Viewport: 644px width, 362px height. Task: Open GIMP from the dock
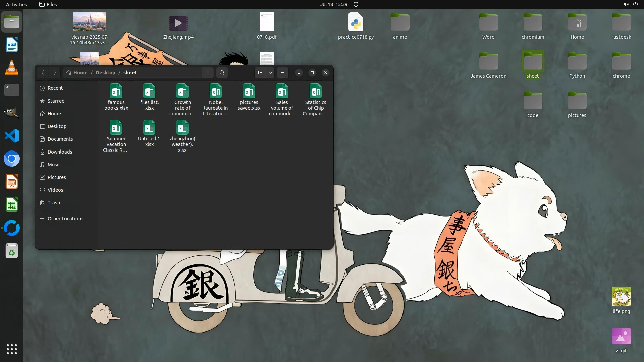click(x=12, y=113)
